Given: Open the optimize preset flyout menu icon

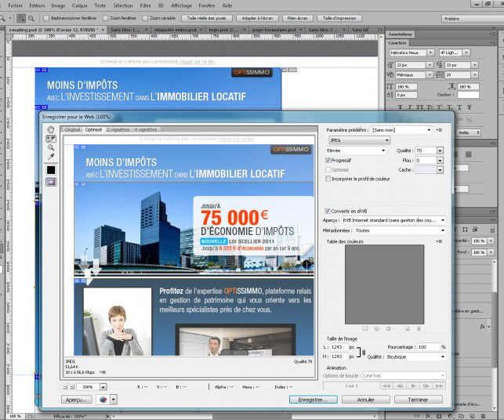Looking at the screenshot, I should pyautogui.click(x=439, y=130).
